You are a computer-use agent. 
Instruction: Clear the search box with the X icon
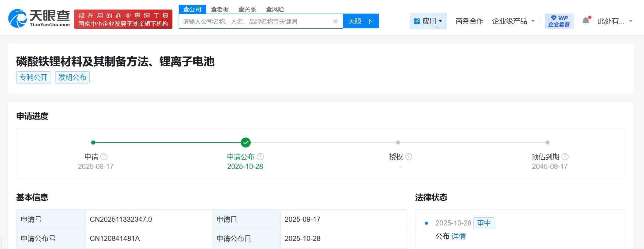pos(335,21)
